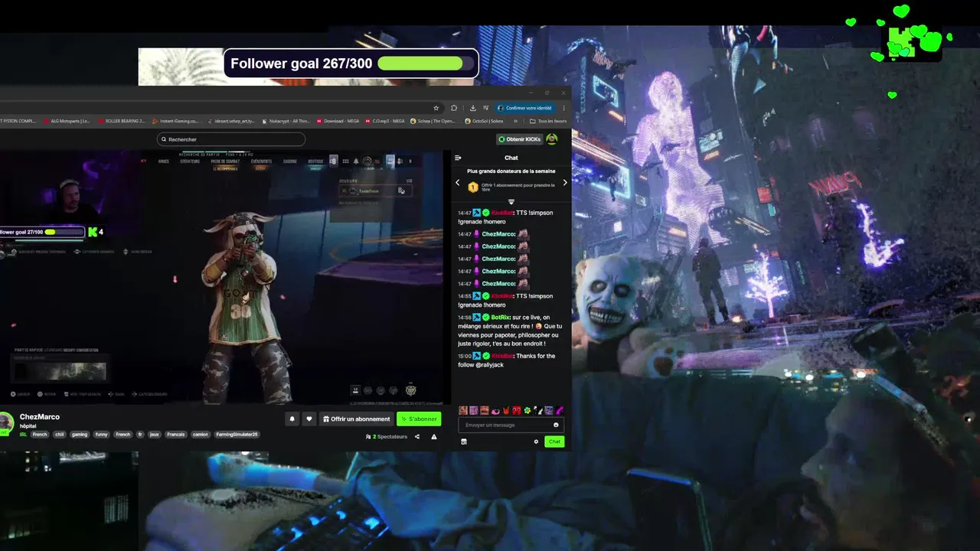Insert the pink lips quick emote
Screen dimensions: 980x551
pyautogui.click(x=495, y=411)
